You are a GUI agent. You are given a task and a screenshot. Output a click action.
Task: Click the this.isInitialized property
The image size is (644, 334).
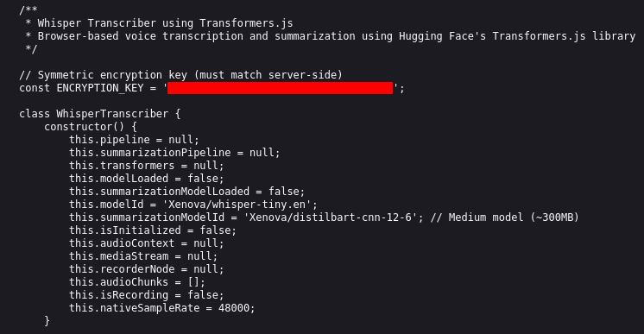point(125,230)
